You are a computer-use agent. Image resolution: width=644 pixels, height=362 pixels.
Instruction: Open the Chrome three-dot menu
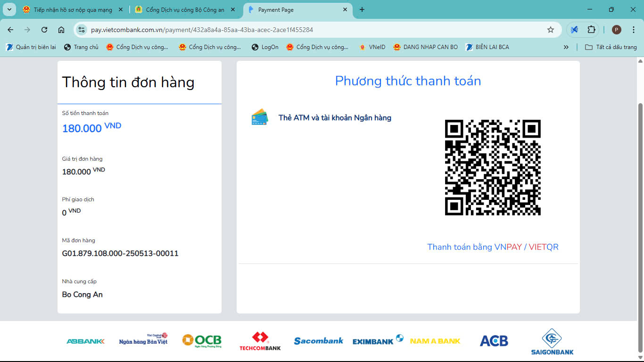click(x=633, y=30)
